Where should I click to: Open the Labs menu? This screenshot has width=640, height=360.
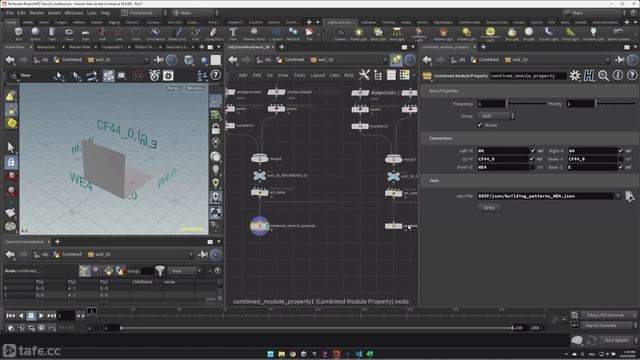point(92,13)
